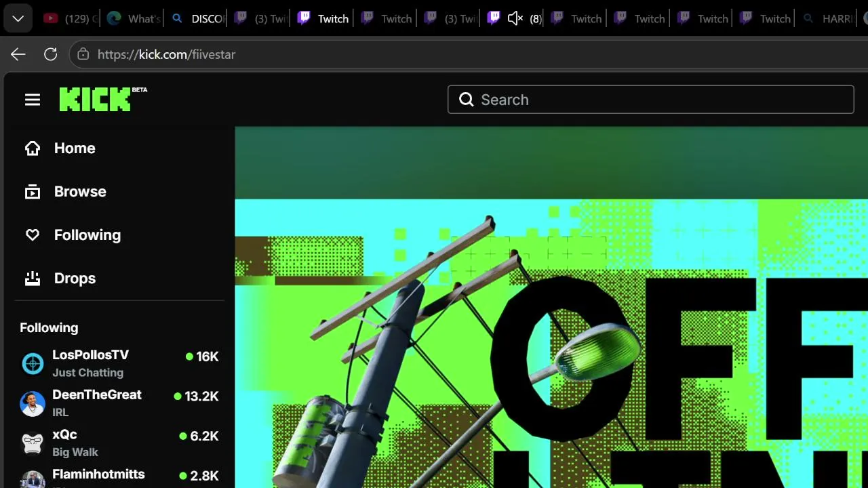Image resolution: width=868 pixels, height=488 pixels.
Task: Focus the kick.com/fiivestar address bar
Action: (x=468, y=54)
